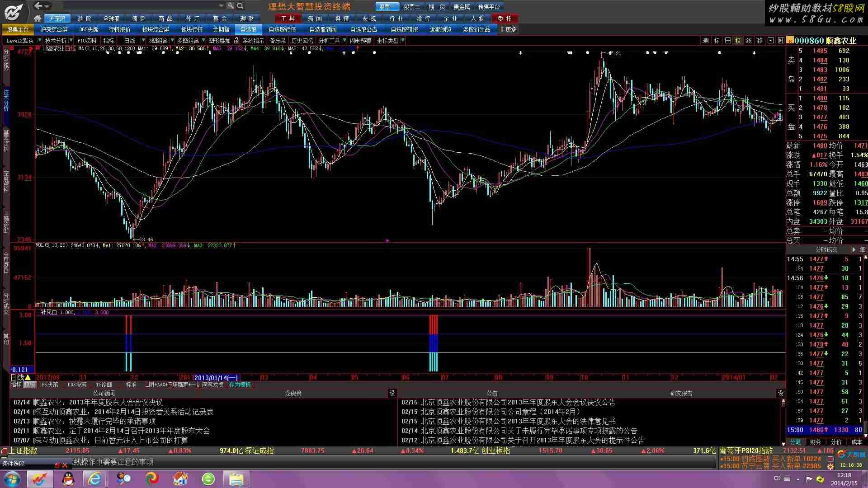
Task: Expand the 日线 period dropdown arrow
Action: pyautogui.click(x=143, y=41)
